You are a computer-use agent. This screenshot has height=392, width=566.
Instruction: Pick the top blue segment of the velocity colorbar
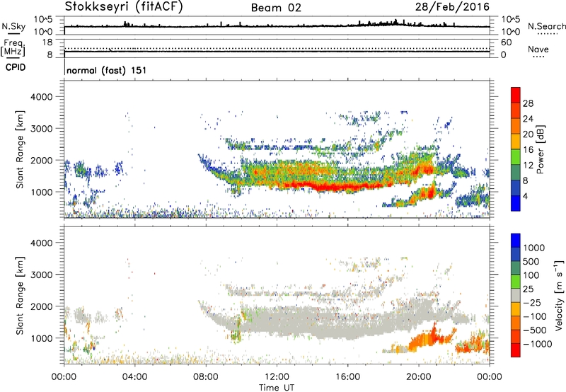pyautogui.click(x=516, y=241)
